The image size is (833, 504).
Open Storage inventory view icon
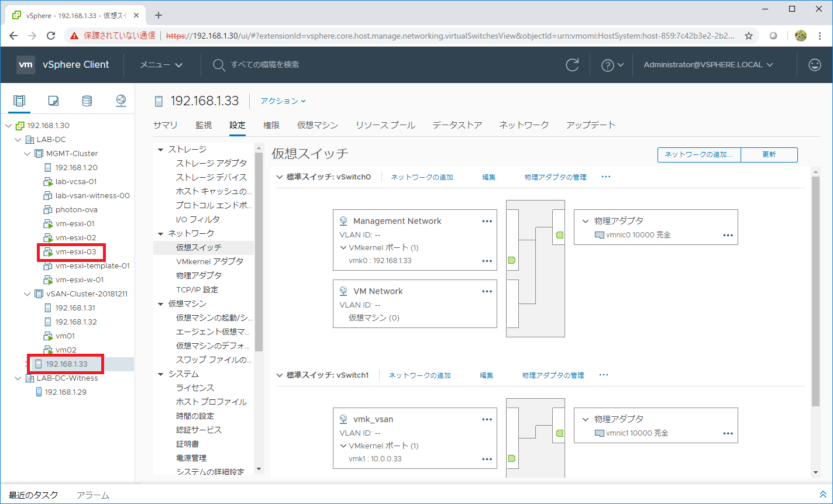coord(87,101)
